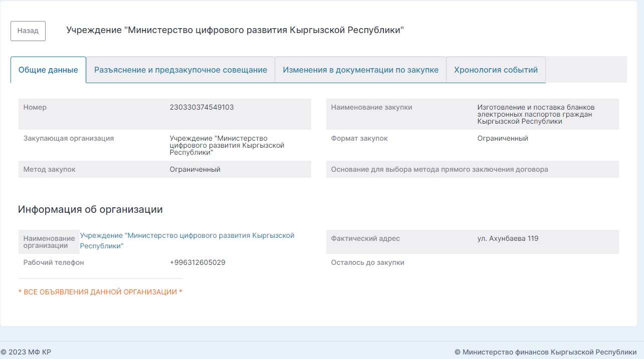This screenshot has height=359, width=644.
Task: Click the purchasing organization value text
Action: [227, 146]
